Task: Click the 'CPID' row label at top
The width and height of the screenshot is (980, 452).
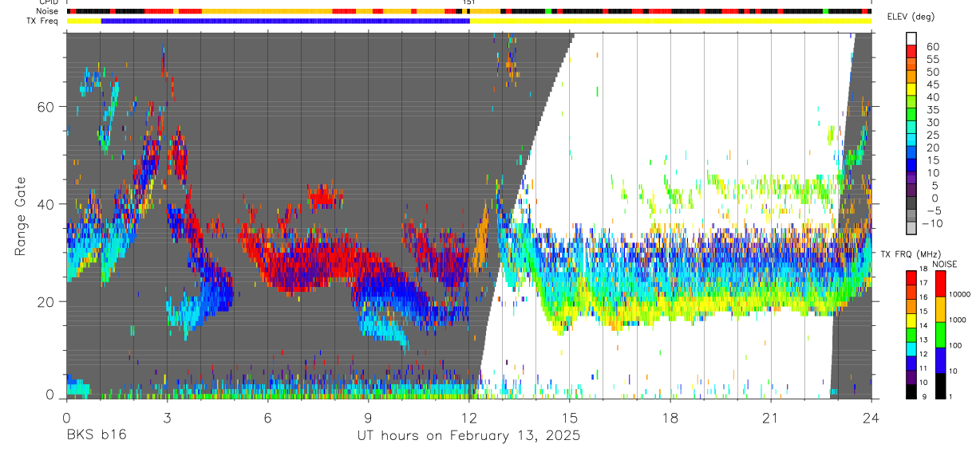Action: (47, 2)
